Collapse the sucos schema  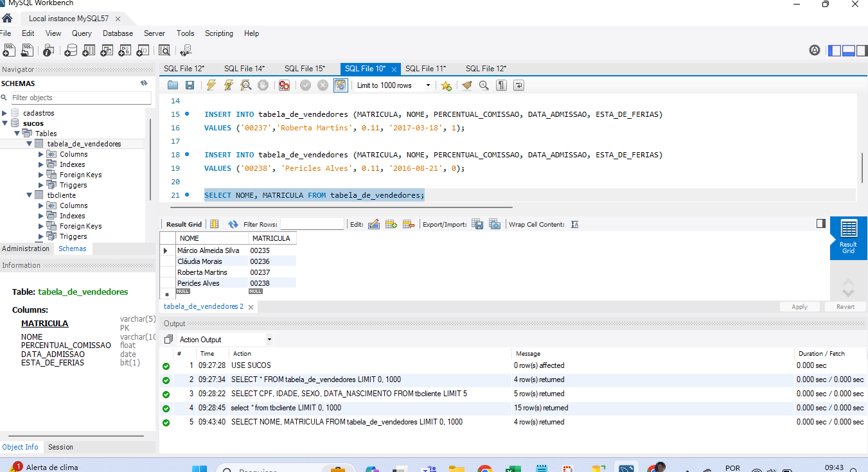(4, 123)
